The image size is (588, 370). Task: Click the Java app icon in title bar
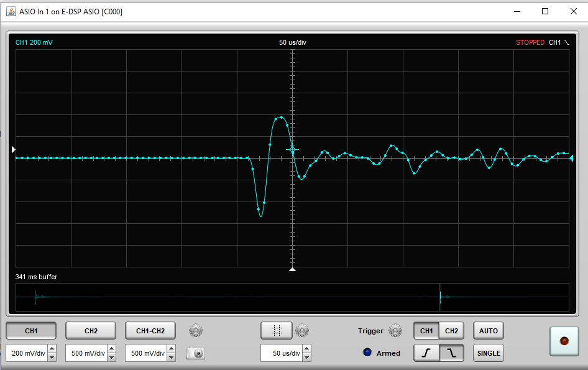(x=11, y=11)
